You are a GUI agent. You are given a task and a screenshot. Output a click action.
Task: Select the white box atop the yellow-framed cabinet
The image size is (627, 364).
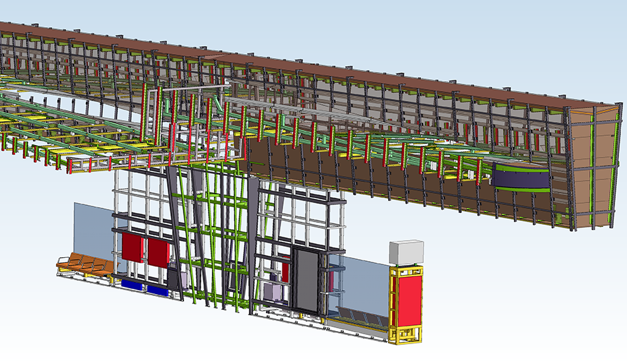tap(407, 253)
